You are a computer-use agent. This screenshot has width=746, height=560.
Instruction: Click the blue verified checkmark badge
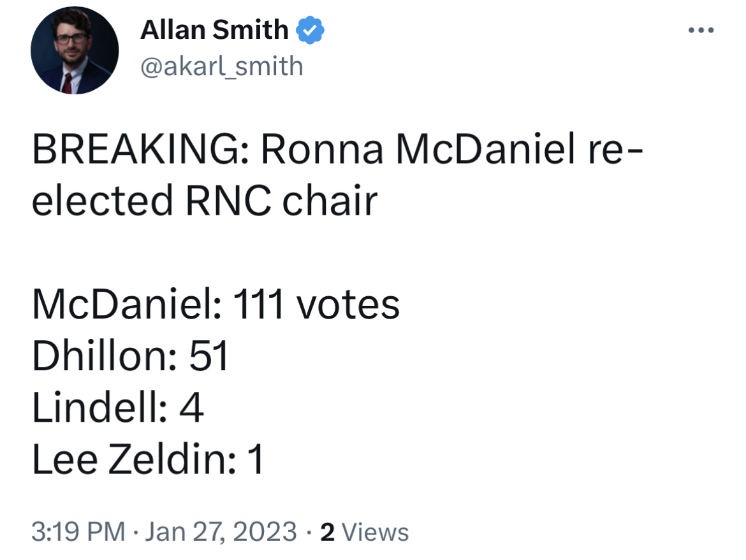pos(311,30)
